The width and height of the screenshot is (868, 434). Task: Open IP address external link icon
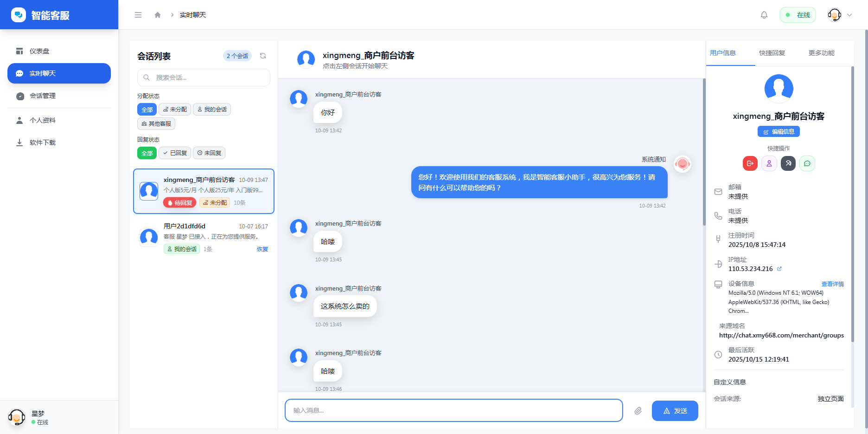(x=779, y=269)
